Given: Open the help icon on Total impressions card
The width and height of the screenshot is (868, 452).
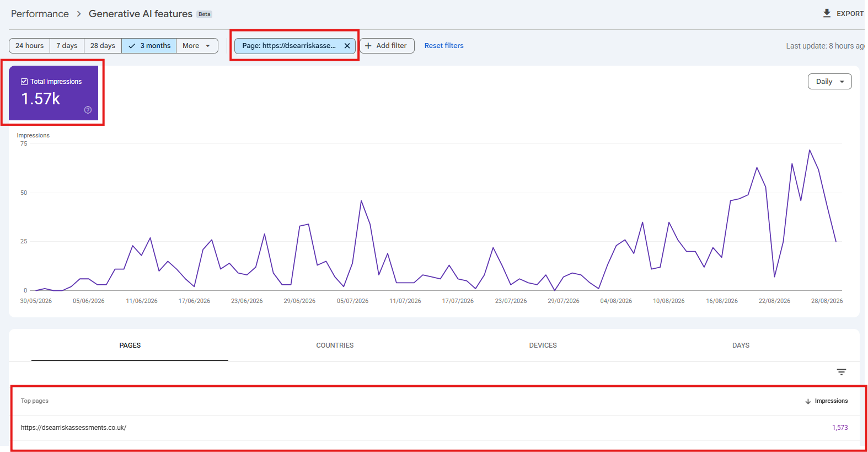Looking at the screenshot, I should pos(88,110).
